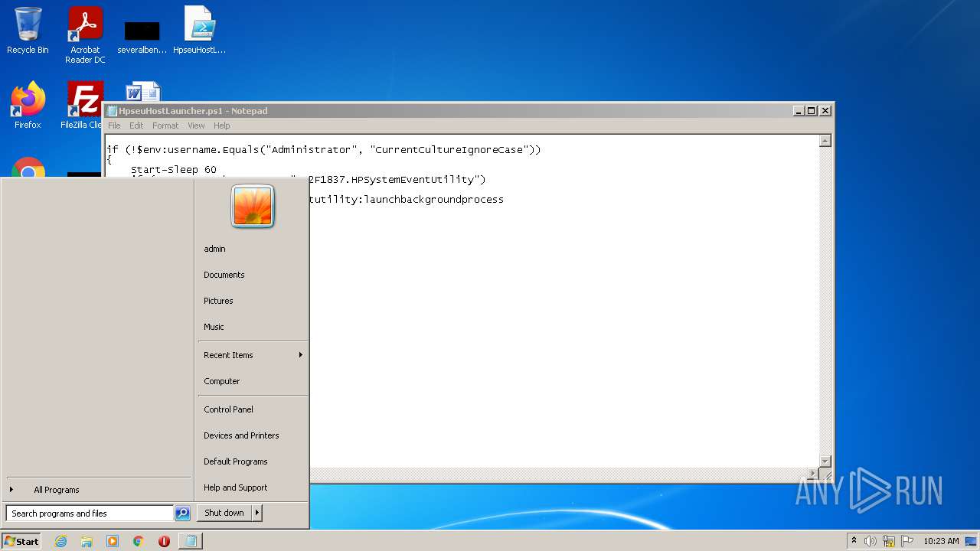Open shut down options arrow
This screenshot has height=551, width=980.
[257, 513]
